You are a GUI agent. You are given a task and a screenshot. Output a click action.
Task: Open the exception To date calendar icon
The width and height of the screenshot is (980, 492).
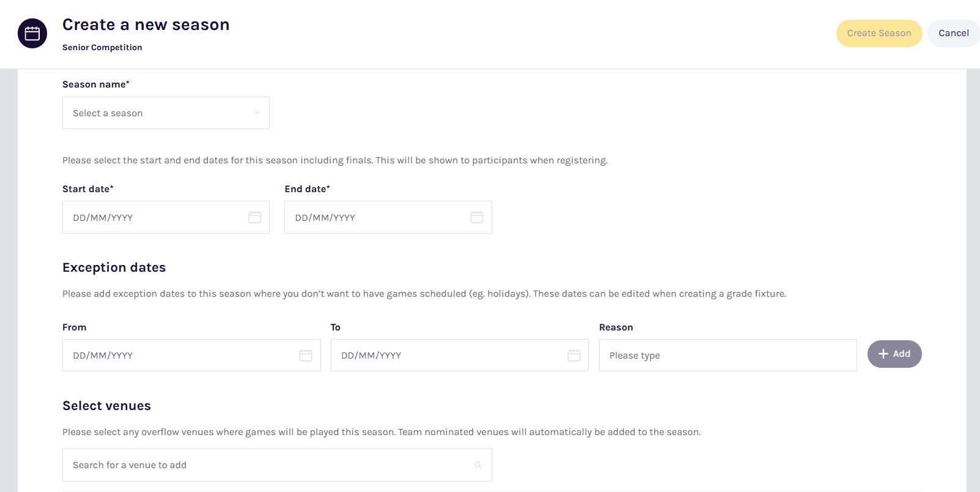pyautogui.click(x=573, y=356)
